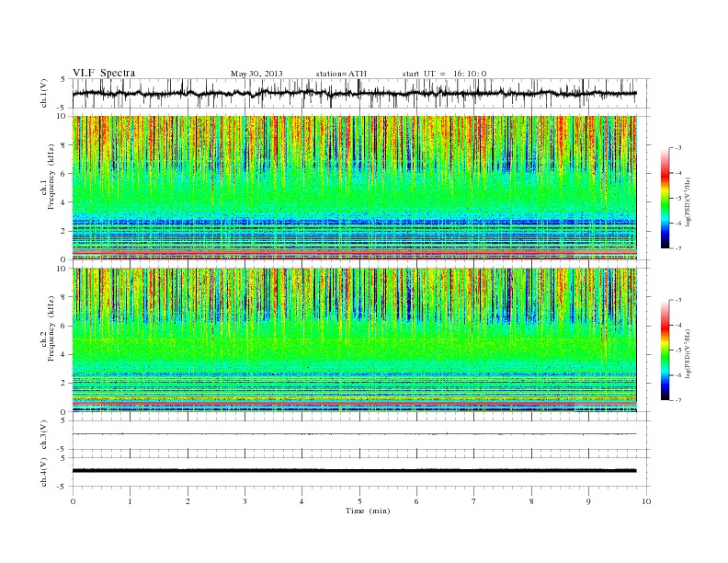Click the "VLF Spectra" plot title
Viewport: 728px width, 563px height.
[x=104, y=73]
